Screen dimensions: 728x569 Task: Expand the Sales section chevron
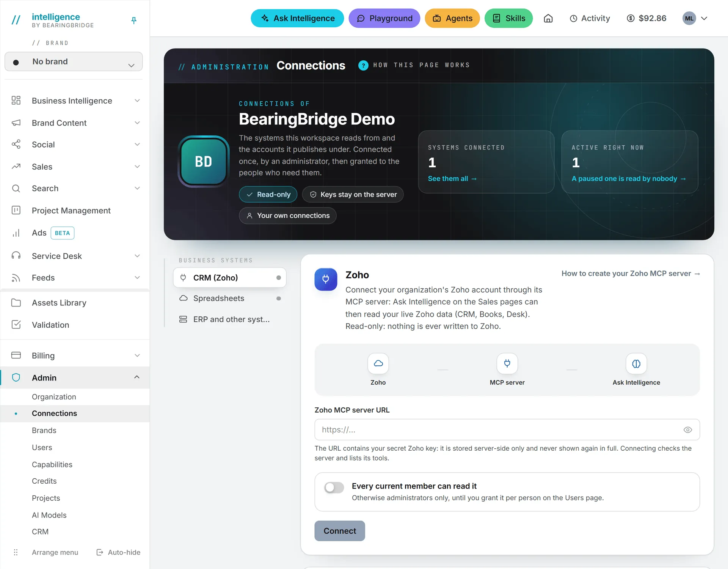(137, 167)
